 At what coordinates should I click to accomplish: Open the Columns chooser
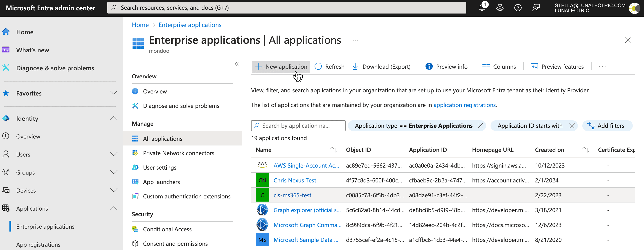point(499,67)
